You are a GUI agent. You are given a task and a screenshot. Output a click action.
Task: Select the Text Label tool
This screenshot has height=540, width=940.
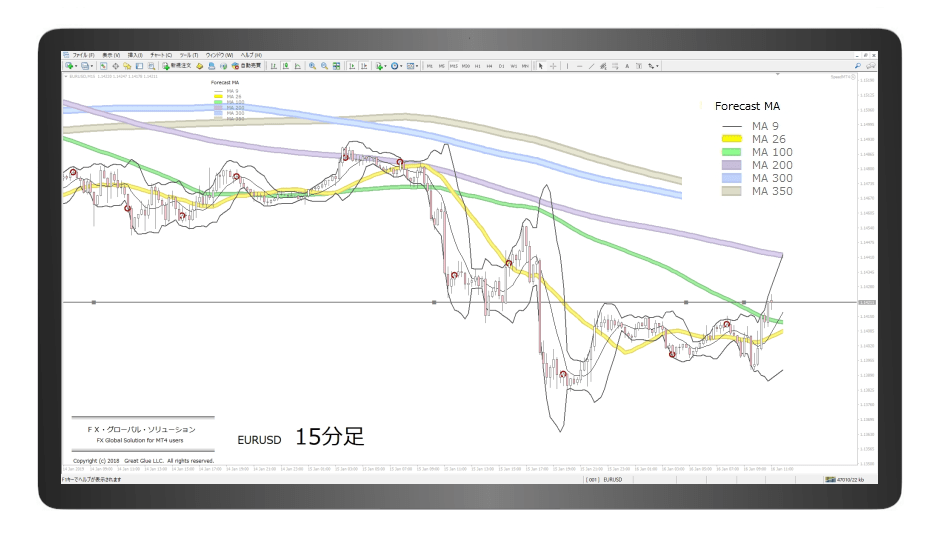(639, 66)
